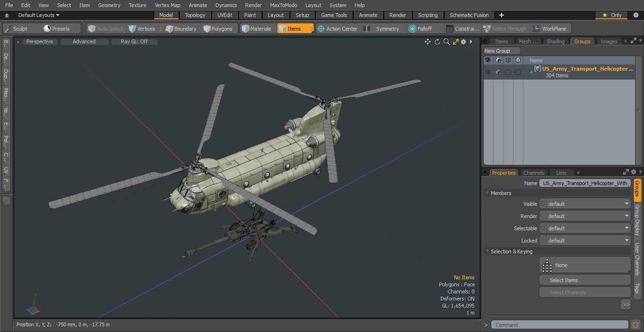Click the Groups list visibility column header icon
Screen dimensions: 644x332
pyautogui.click(x=487, y=60)
